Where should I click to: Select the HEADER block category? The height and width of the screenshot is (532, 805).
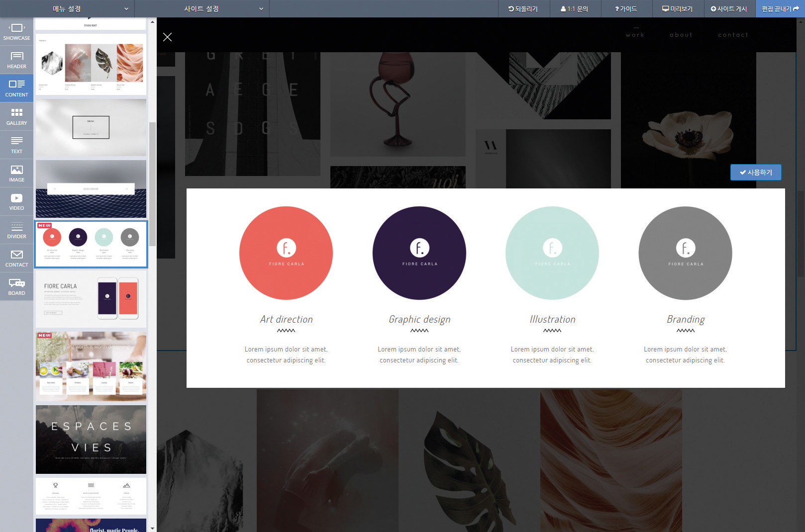coord(16,60)
